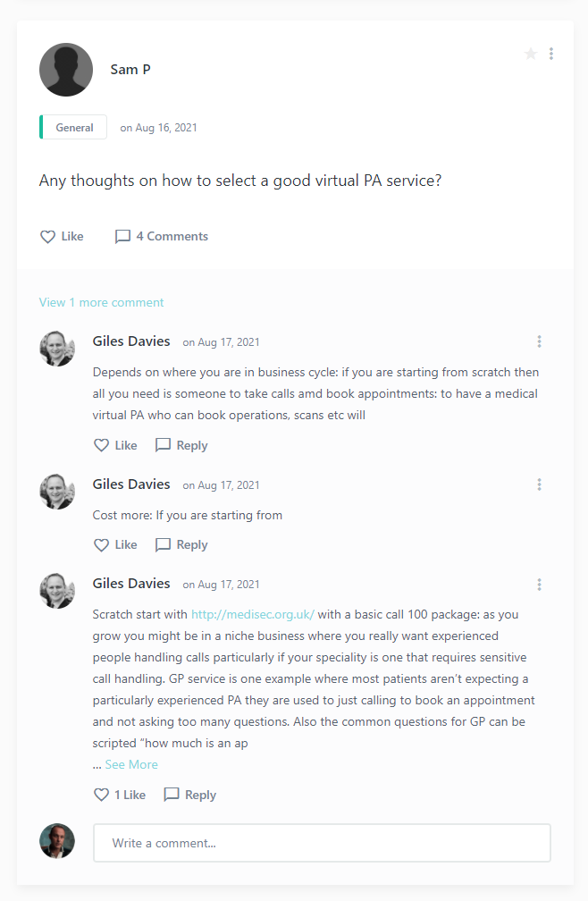Expand the comment with See More
This screenshot has height=901, width=588.
pos(130,764)
